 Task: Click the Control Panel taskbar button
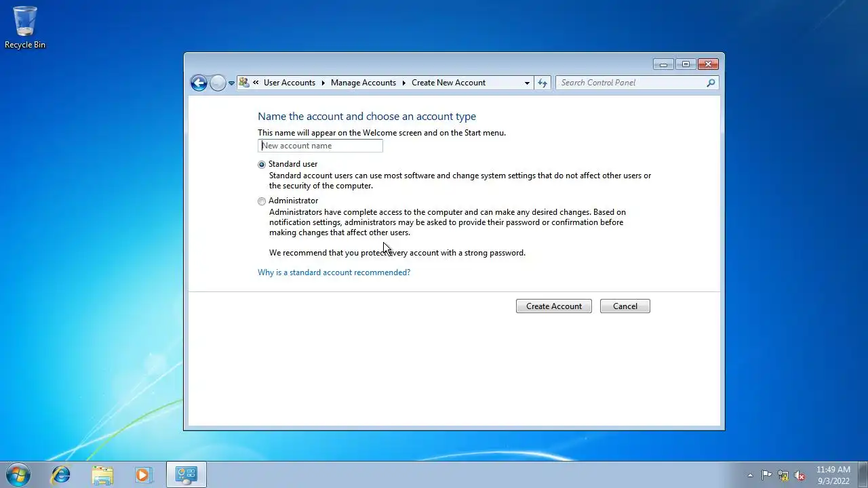186,474
